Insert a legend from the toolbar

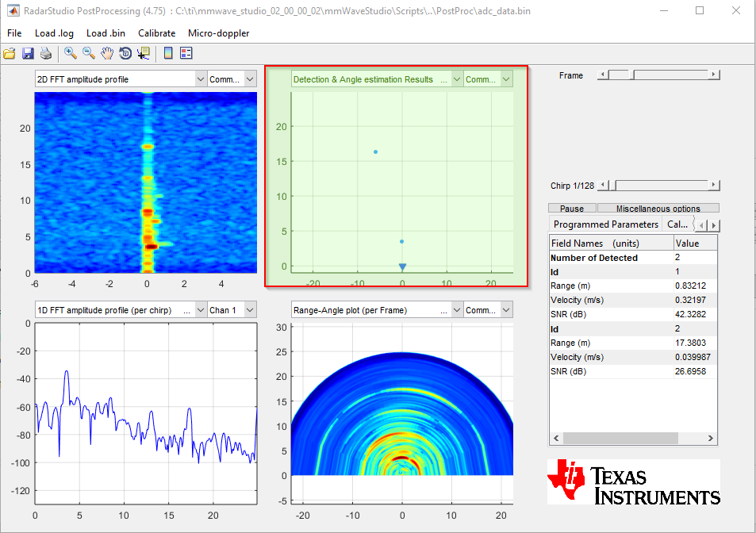[x=186, y=53]
